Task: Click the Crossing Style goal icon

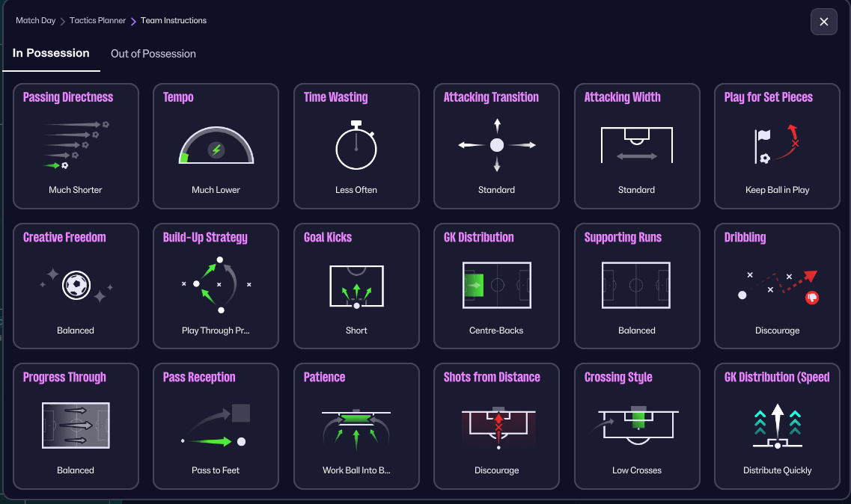Action: (637, 425)
